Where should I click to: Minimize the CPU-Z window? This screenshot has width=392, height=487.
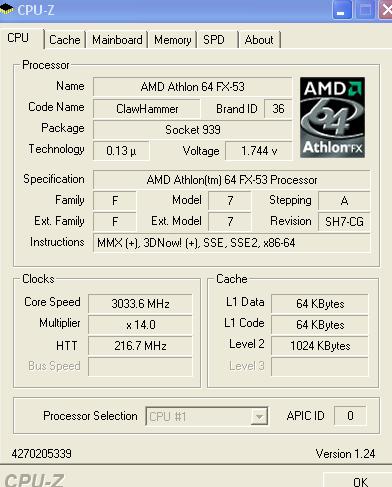click(x=342, y=11)
